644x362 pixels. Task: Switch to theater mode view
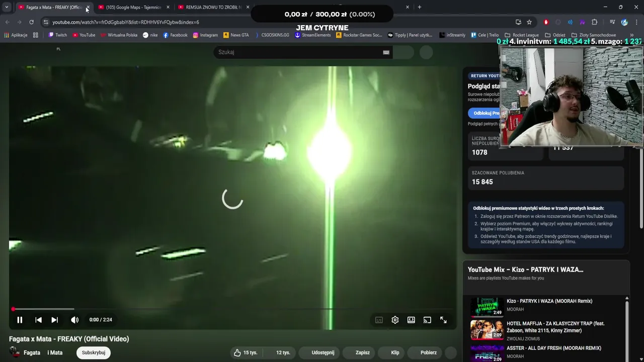[411, 320]
